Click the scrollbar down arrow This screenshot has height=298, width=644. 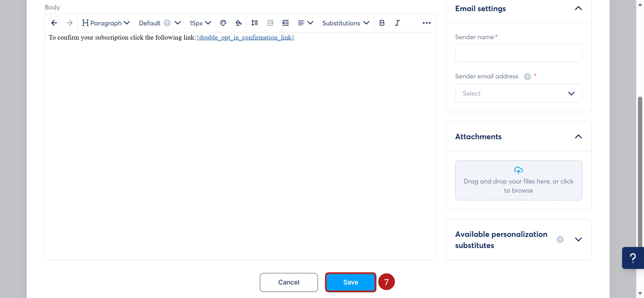coord(640,293)
